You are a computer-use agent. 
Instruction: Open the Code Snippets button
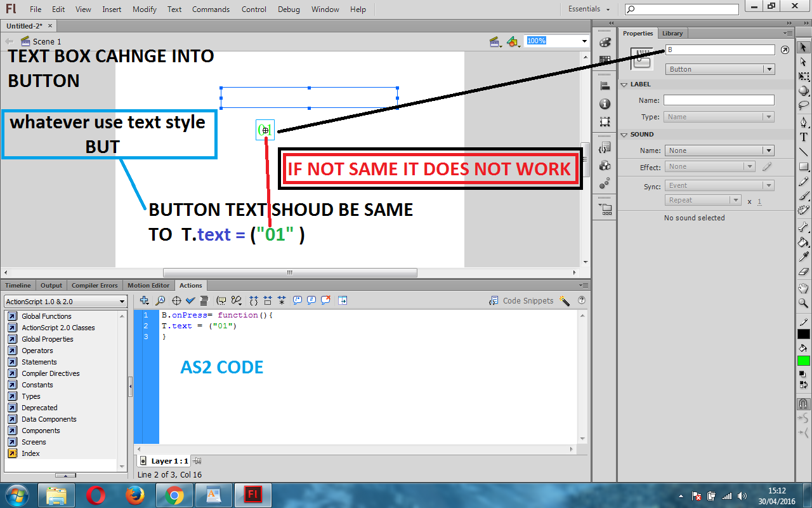pos(521,301)
